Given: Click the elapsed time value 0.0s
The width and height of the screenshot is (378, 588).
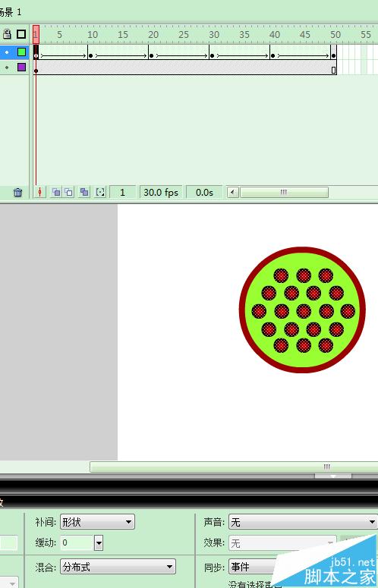Looking at the screenshot, I should click(204, 193).
